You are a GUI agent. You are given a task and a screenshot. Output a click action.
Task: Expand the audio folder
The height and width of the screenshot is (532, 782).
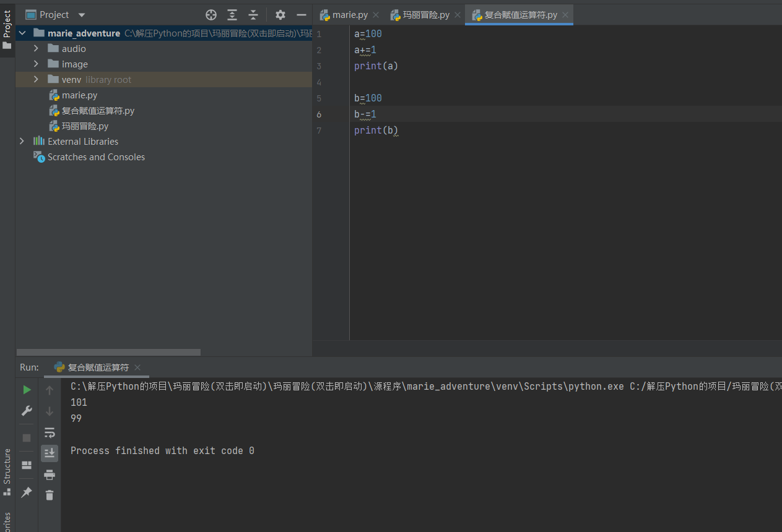[36, 48]
